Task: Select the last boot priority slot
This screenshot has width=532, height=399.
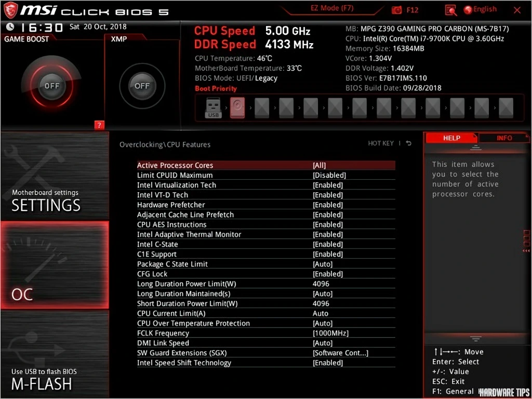Action: [506, 108]
